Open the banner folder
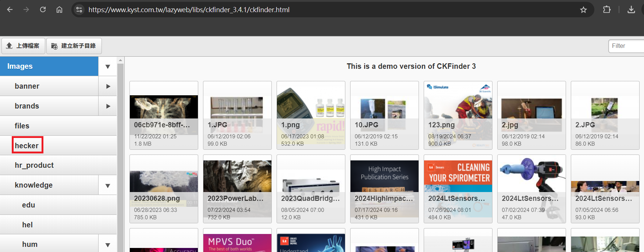Image resolution: width=644 pixels, height=252 pixels. point(49,86)
